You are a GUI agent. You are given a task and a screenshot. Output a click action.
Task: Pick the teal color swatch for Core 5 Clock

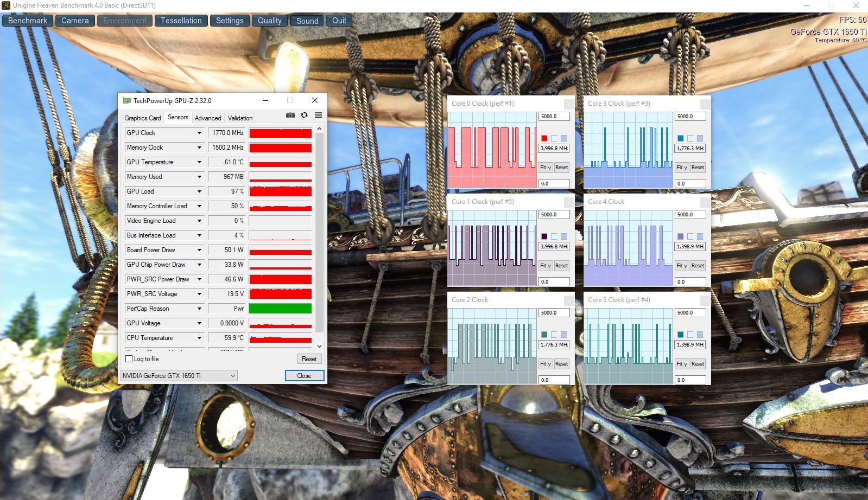tap(681, 335)
